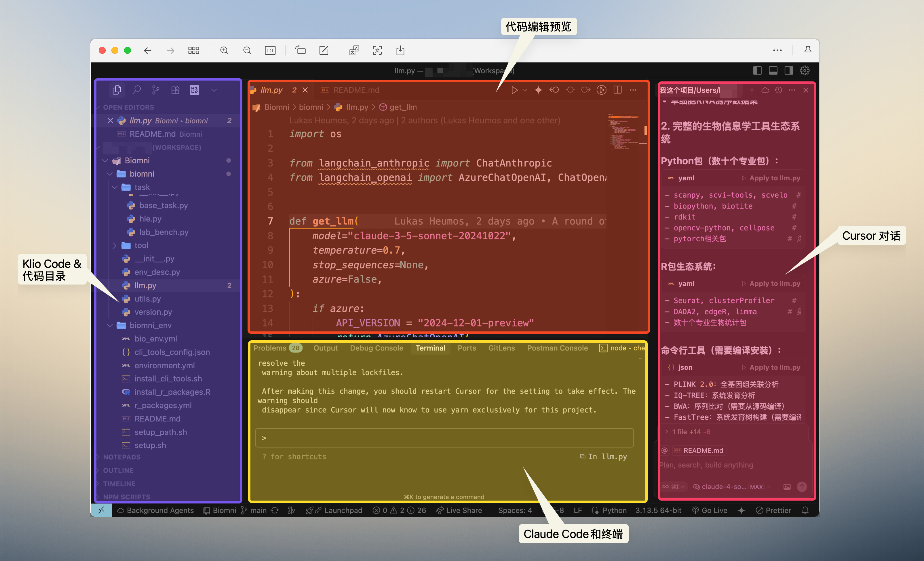Open editor more actions ellipsis

[633, 90]
